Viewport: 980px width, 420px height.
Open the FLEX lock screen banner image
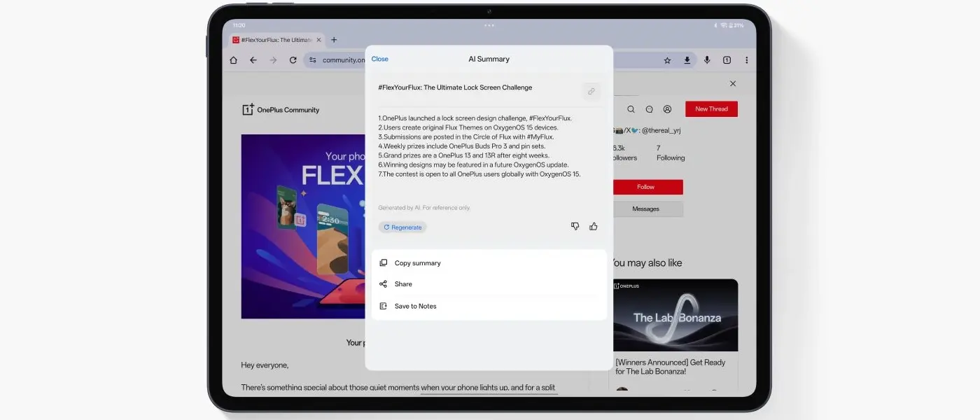[303, 227]
